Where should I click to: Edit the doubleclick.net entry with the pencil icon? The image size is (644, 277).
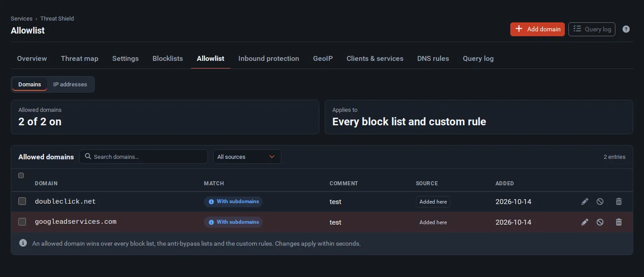(x=585, y=201)
